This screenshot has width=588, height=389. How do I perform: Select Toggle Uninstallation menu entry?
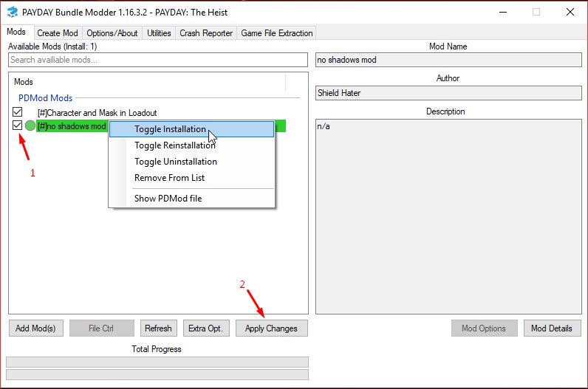(191, 162)
